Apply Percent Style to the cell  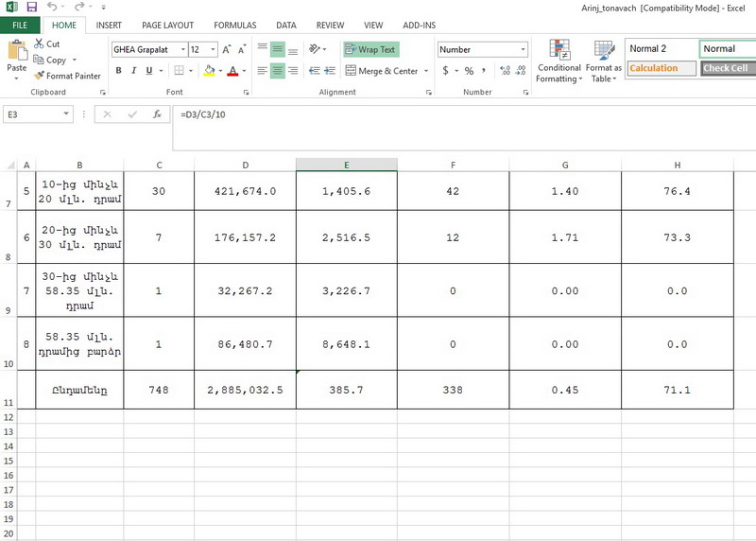tap(469, 71)
